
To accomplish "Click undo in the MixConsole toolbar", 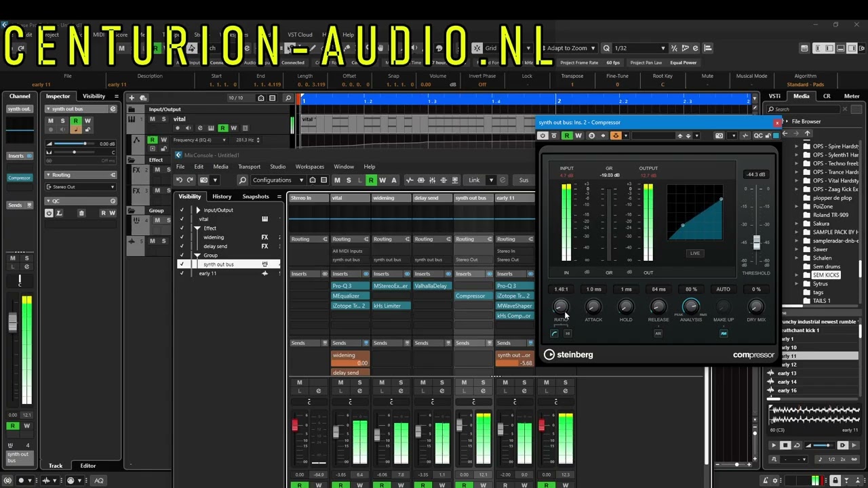I will pos(180,180).
